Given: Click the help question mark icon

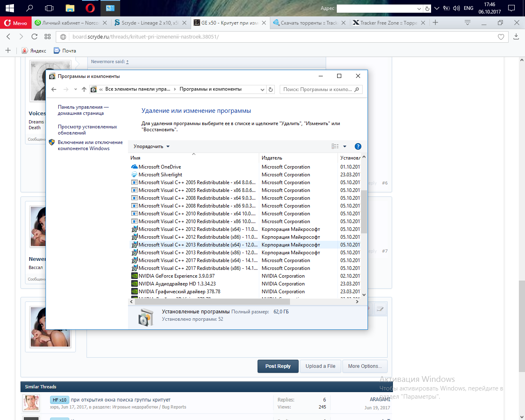Looking at the screenshot, I should pos(358,146).
